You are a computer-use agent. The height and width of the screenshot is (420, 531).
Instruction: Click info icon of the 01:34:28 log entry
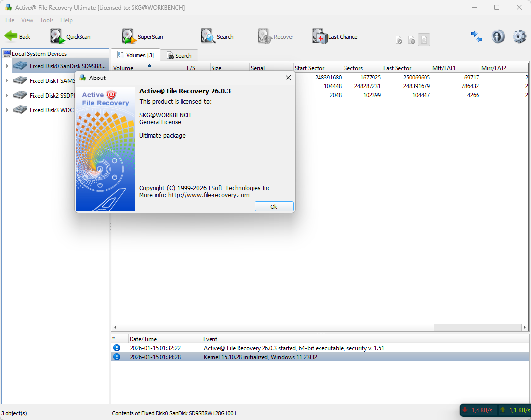[117, 357]
